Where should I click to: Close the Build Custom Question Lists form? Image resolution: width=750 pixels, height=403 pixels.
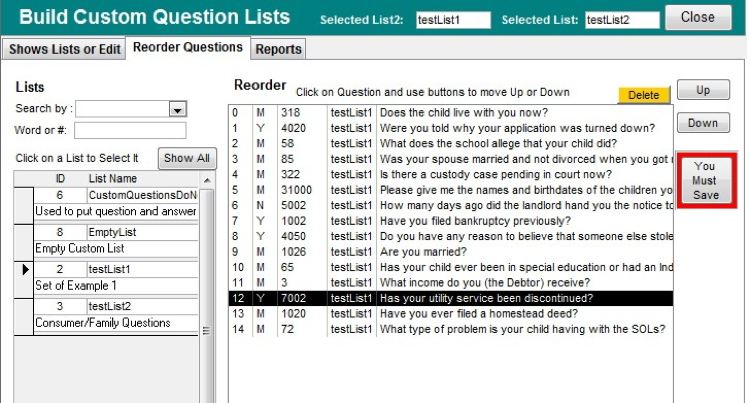tap(697, 17)
